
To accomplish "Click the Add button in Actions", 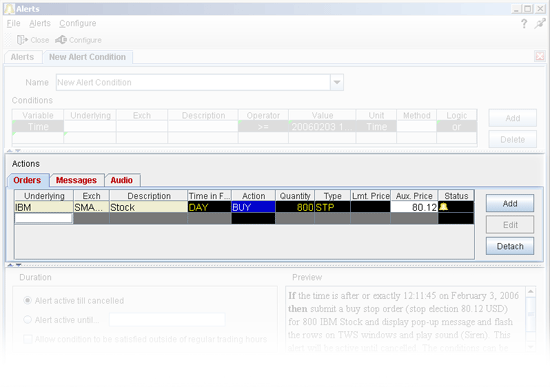I will pyautogui.click(x=510, y=203).
